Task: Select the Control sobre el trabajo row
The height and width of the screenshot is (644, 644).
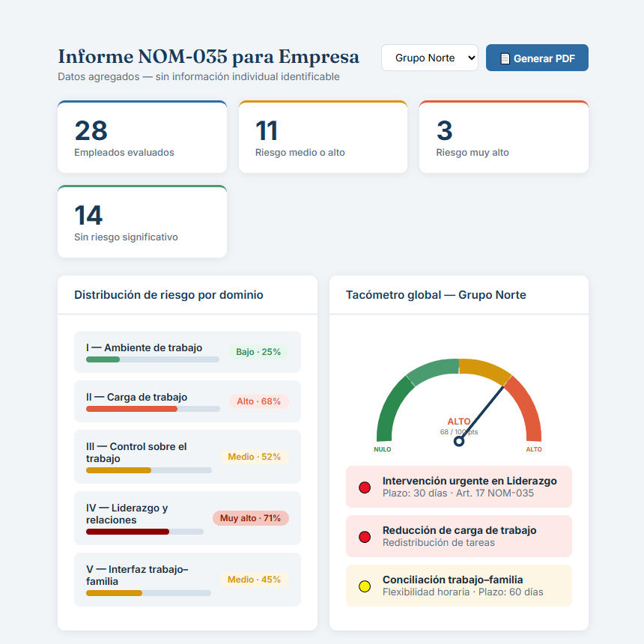Action: click(187, 457)
